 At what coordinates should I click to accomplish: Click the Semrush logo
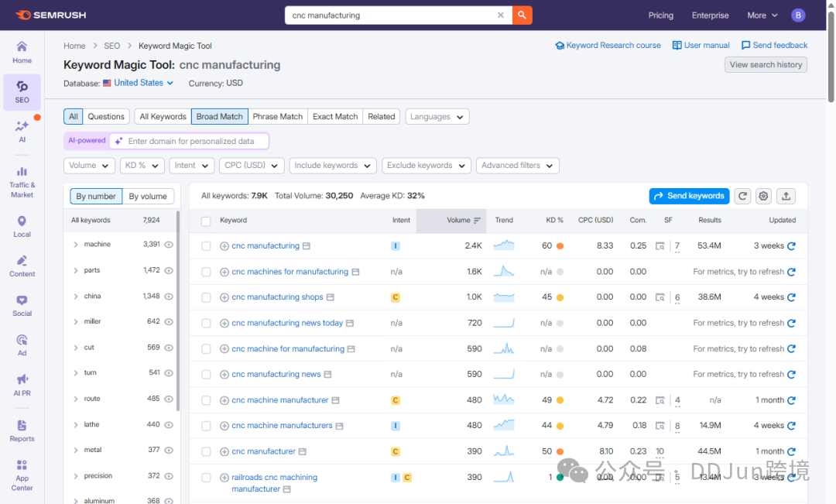point(50,15)
